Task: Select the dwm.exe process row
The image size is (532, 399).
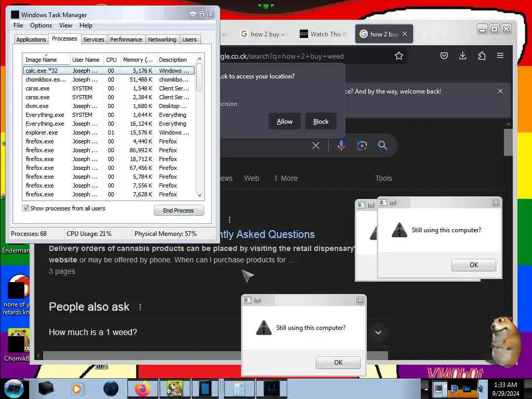Action: pyautogui.click(x=109, y=106)
